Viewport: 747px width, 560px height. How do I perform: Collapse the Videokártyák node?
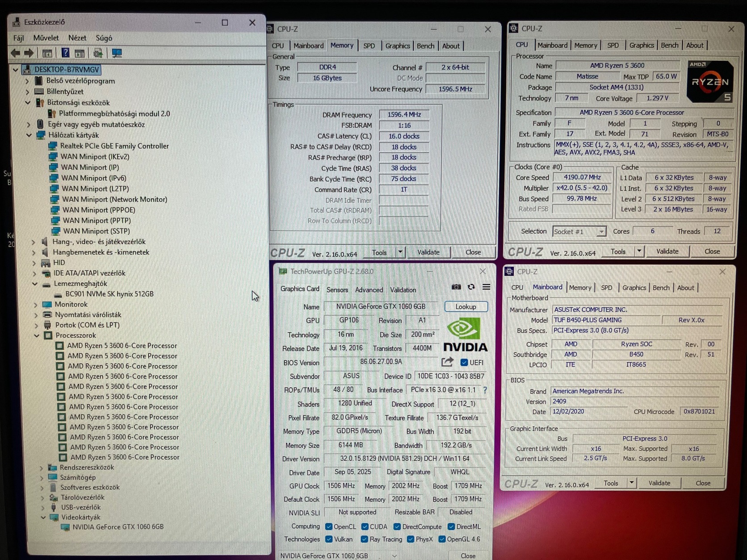pyautogui.click(x=43, y=517)
